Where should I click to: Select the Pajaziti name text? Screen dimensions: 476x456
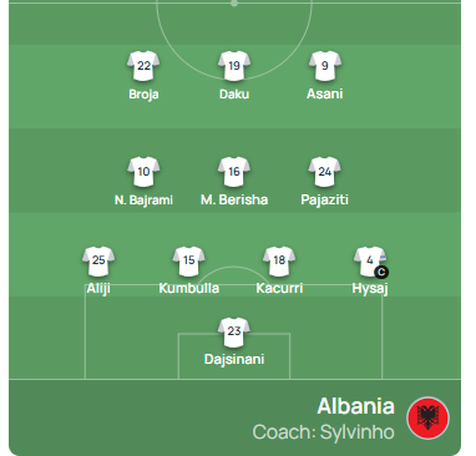(x=325, y=200)
